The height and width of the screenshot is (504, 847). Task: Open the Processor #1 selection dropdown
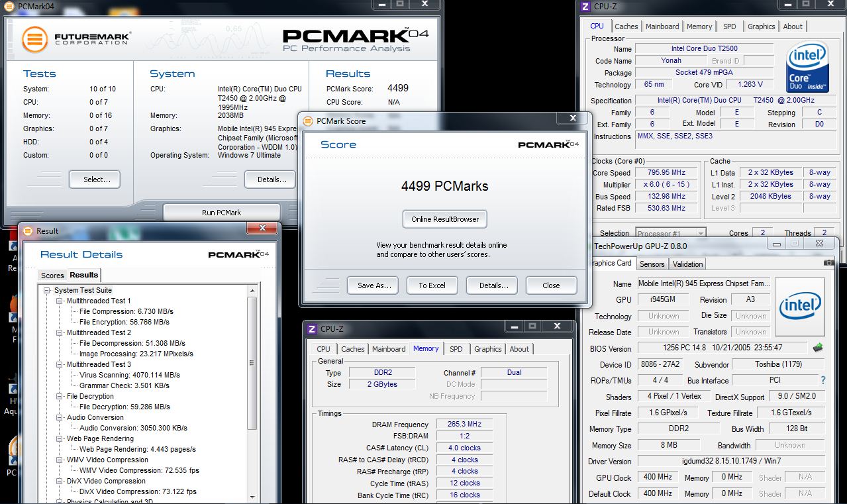[x=670, y=233]
